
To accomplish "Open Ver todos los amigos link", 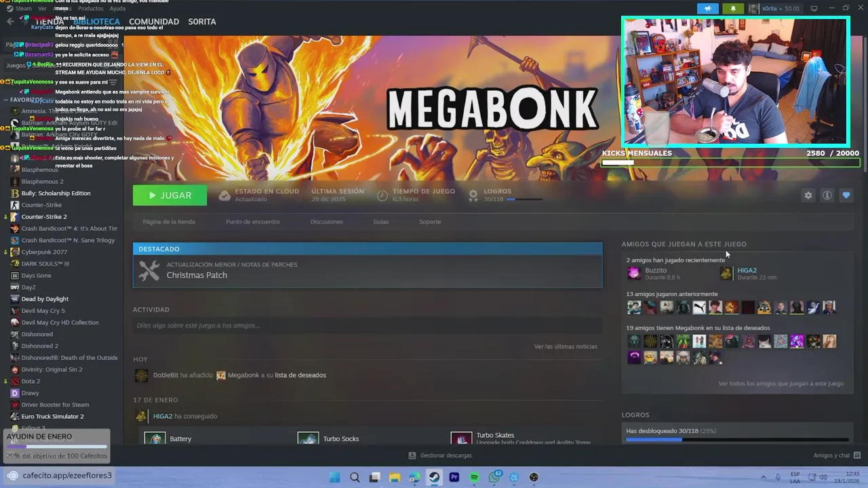I will tap(781, 384).
